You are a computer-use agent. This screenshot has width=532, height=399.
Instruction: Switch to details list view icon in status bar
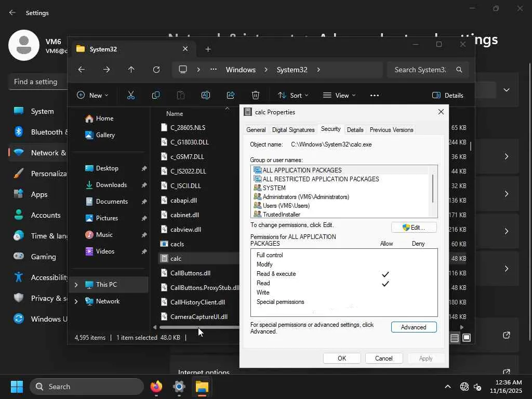(x=455, y=338)
